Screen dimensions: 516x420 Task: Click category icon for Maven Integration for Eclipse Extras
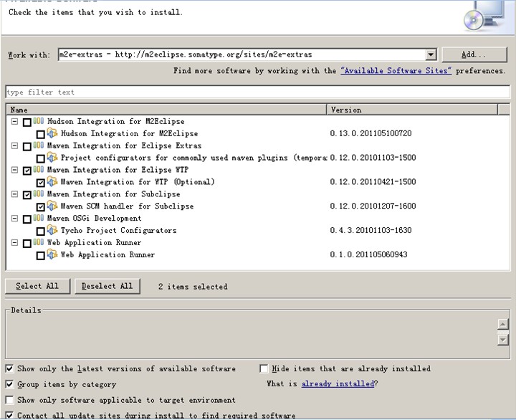(38, 145)
